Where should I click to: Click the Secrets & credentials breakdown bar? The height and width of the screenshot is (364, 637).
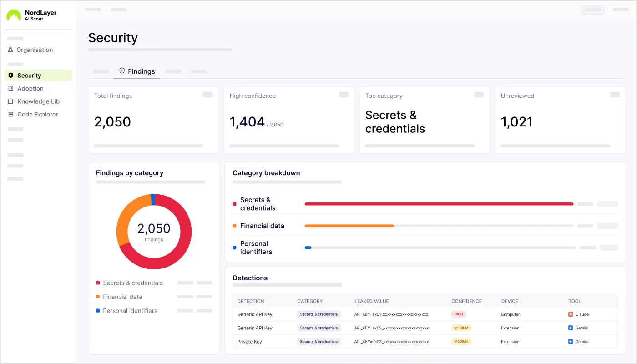[439, 204]
